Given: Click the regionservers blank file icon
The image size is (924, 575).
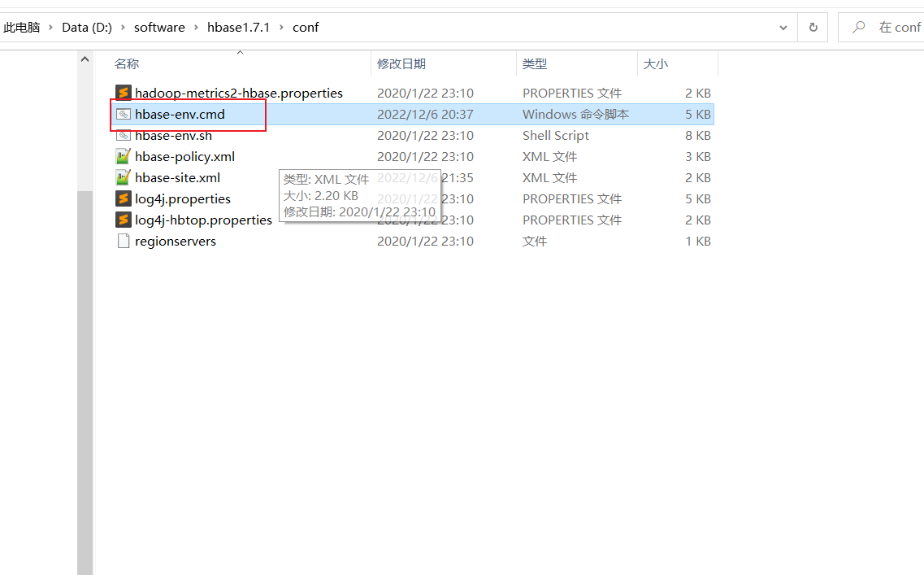Looking at the screenshot, I should [124, 241].
